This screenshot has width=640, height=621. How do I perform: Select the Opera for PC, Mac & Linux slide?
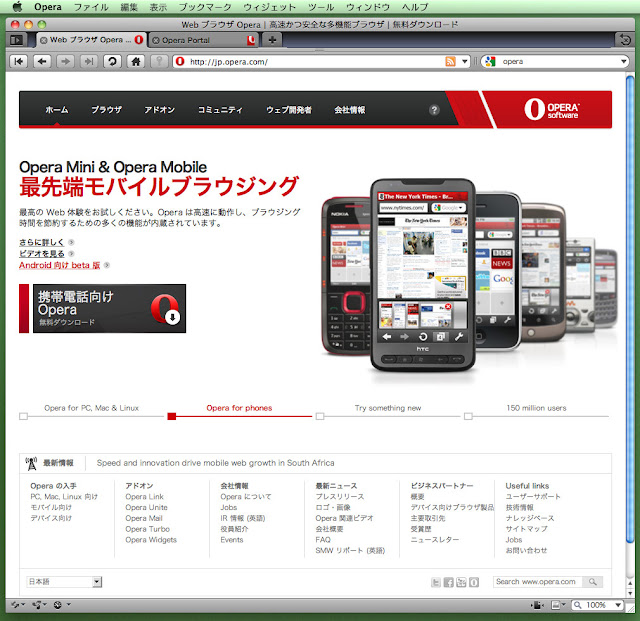coord(91,408)
